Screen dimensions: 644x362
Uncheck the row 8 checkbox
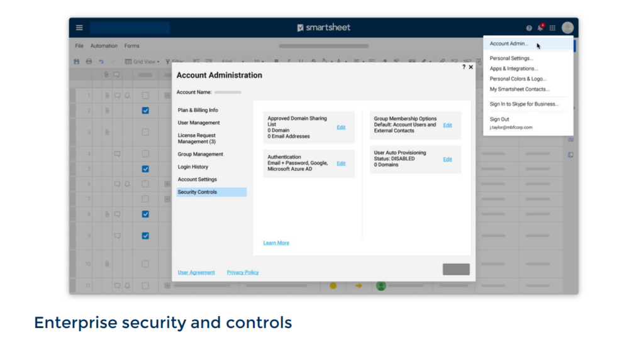tap(145, 214)
